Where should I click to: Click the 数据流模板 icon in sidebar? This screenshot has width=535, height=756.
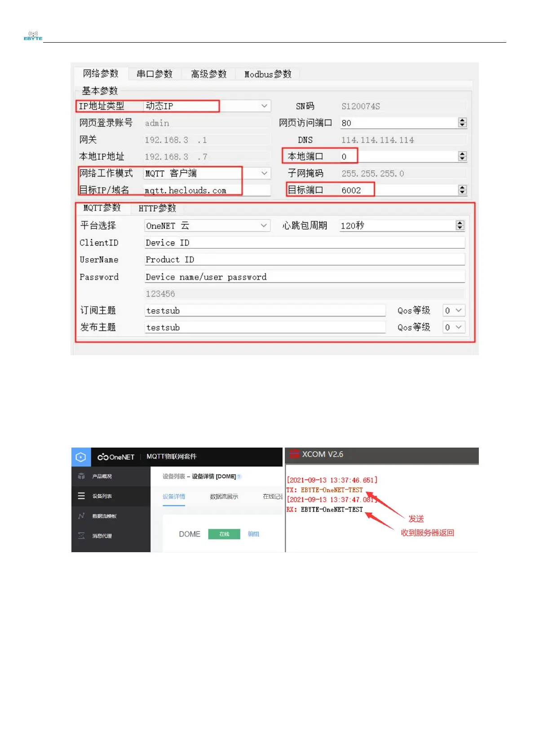[x=81, y=516]
